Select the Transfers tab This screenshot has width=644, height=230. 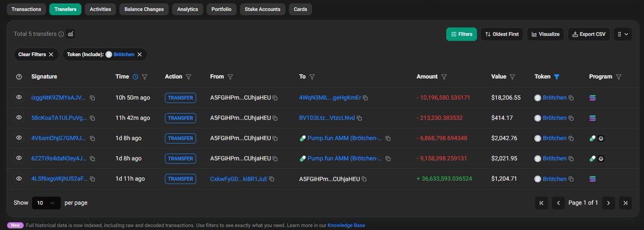coord(66,9)
